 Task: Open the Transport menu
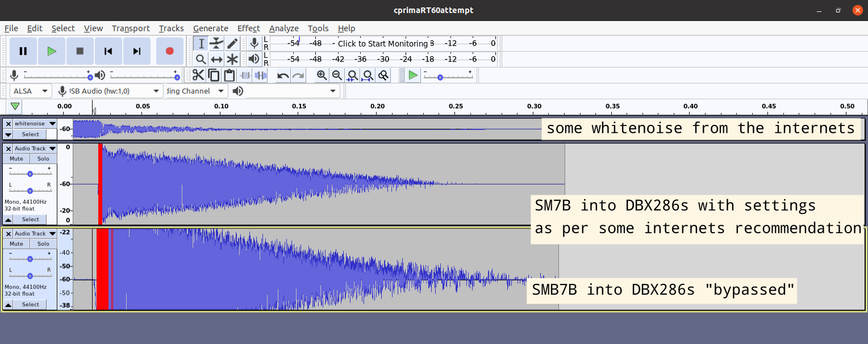point(131,28)
